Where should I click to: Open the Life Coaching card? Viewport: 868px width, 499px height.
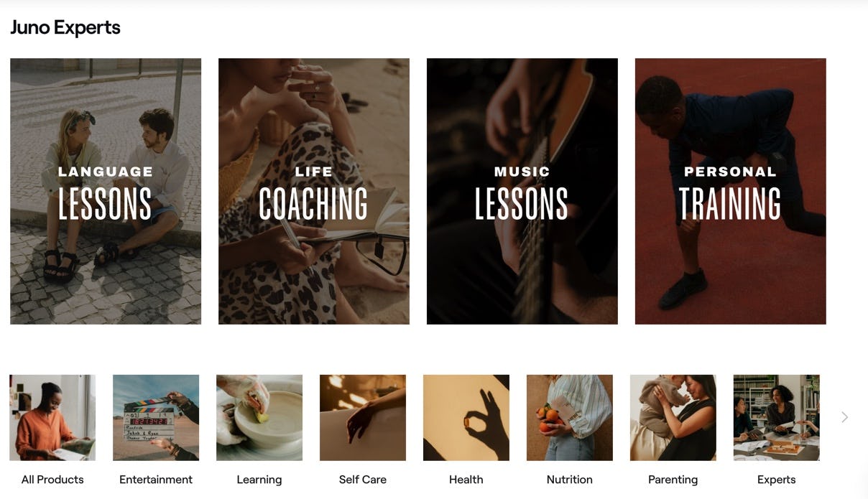tap(314, 191)
